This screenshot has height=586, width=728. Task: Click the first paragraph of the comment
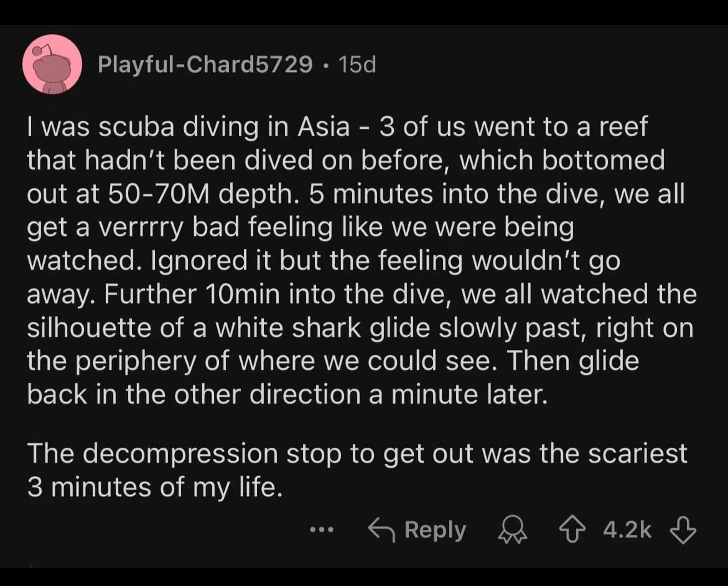tap(361, 262)
